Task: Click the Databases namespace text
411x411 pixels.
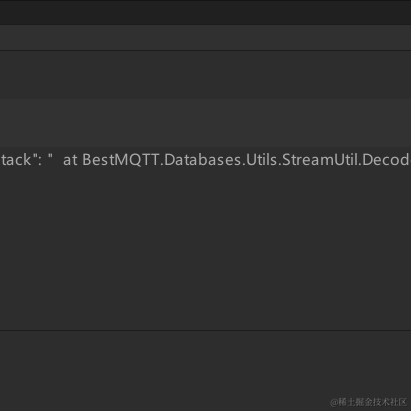Action: pos(203,160)
